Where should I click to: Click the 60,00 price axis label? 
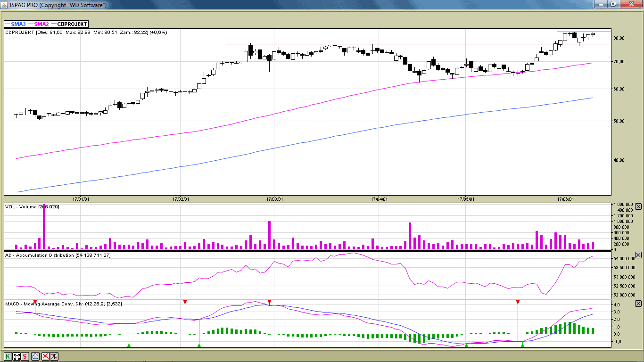pyautogui.click(x=619, y=89)
